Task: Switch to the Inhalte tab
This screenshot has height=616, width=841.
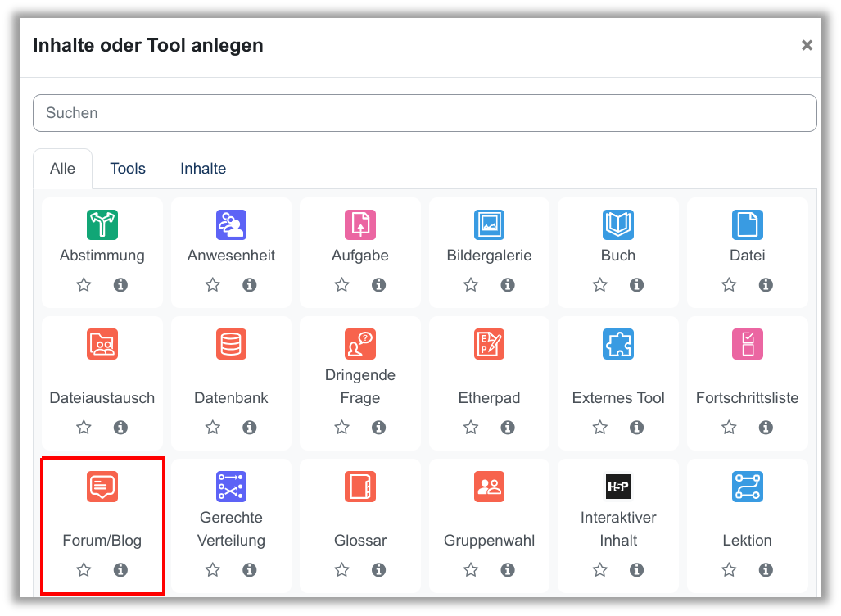Action: (x=203, y=169)
